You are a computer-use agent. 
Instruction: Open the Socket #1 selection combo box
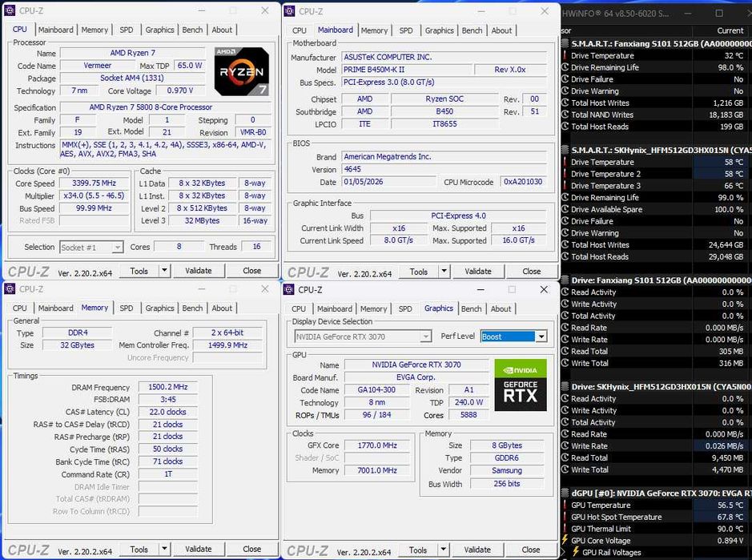pos(91,247)
